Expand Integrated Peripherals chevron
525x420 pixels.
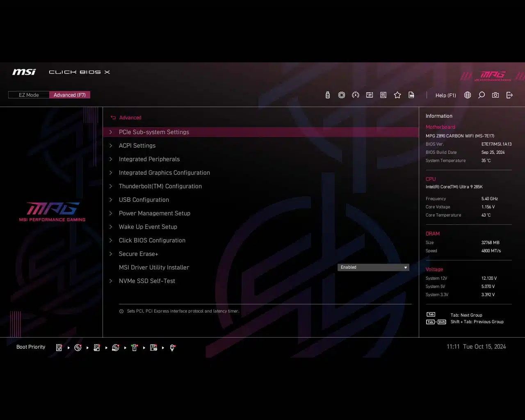click(x=111, y=159)
